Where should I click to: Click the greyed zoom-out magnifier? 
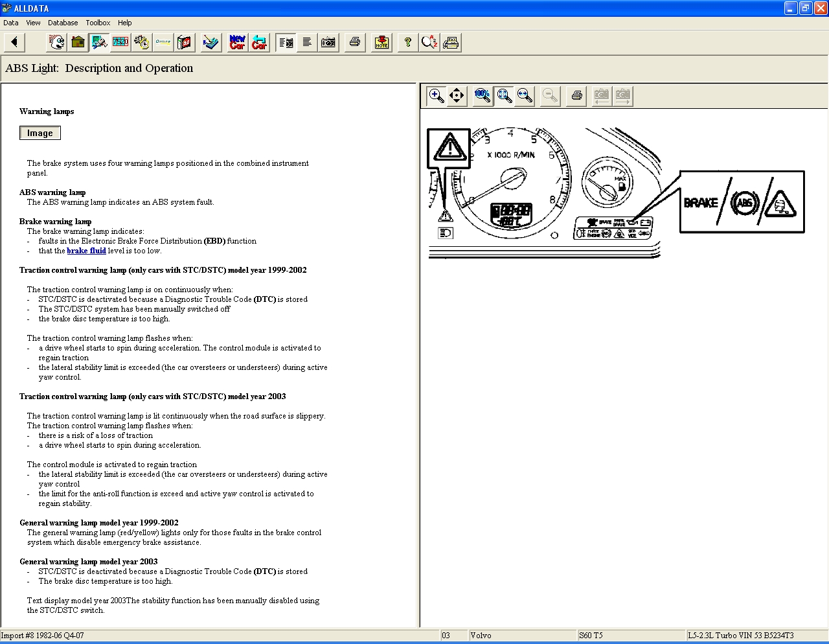[551, 96]
